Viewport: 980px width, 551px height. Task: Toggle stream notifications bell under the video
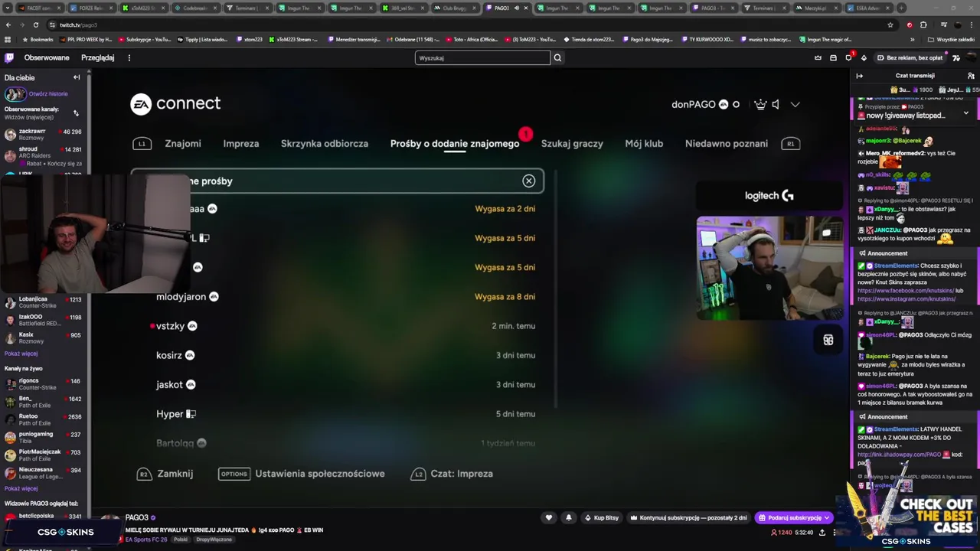click(x=568, y=518)
